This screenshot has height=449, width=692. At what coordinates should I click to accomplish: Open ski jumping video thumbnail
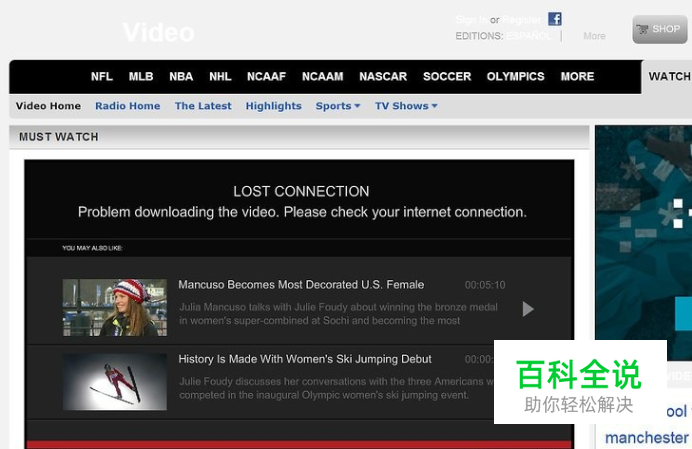[115, 382]
